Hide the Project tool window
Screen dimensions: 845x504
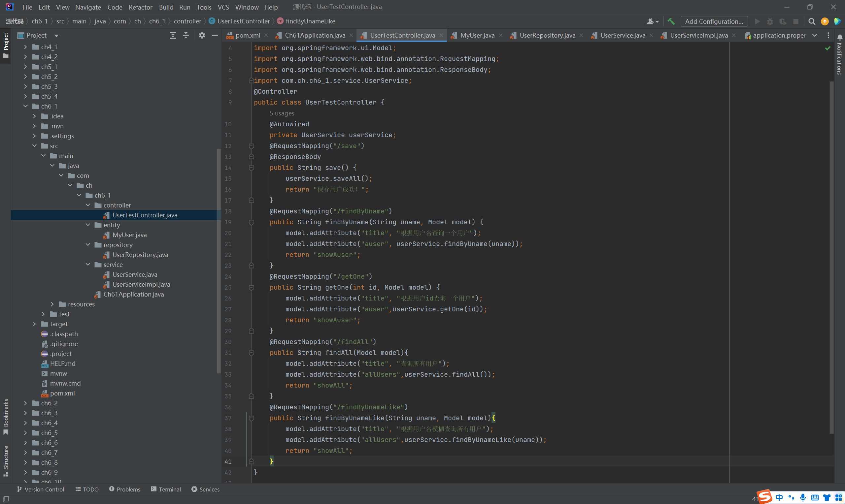[215, 35]
